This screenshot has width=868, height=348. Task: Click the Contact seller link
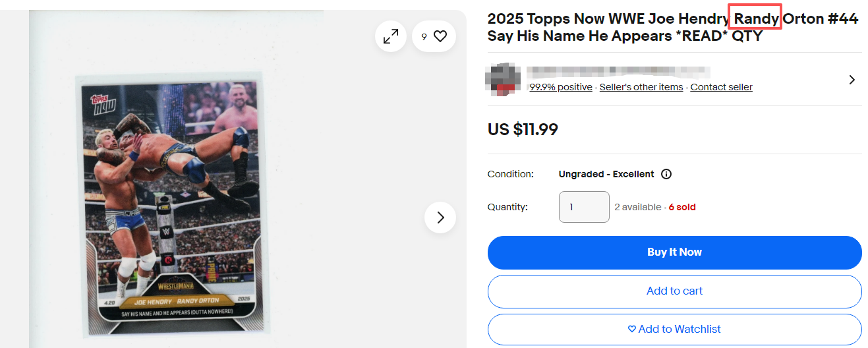tap(721, 87)
